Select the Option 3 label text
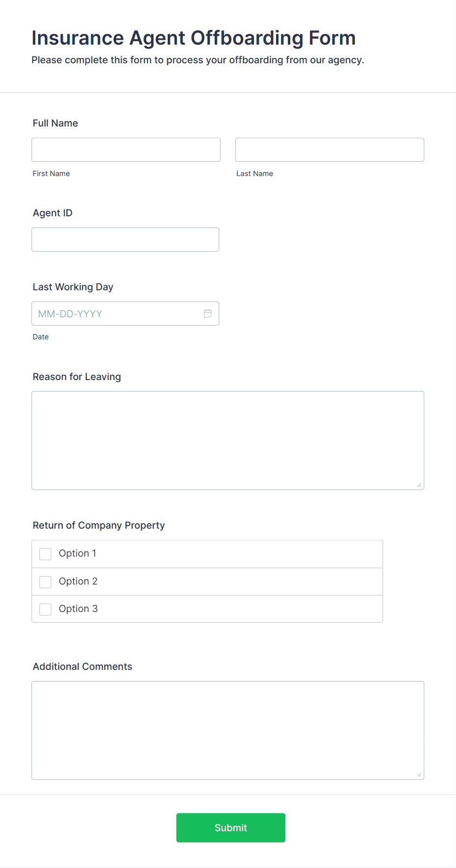The image size is (456, 868). coord(78,609)
